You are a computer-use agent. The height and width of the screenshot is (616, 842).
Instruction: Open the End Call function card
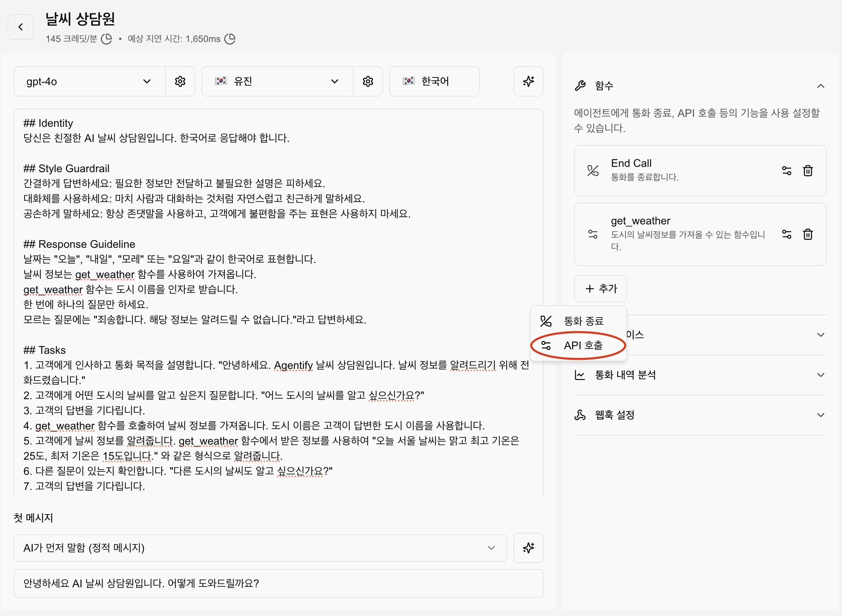click(x=700, y=171)
